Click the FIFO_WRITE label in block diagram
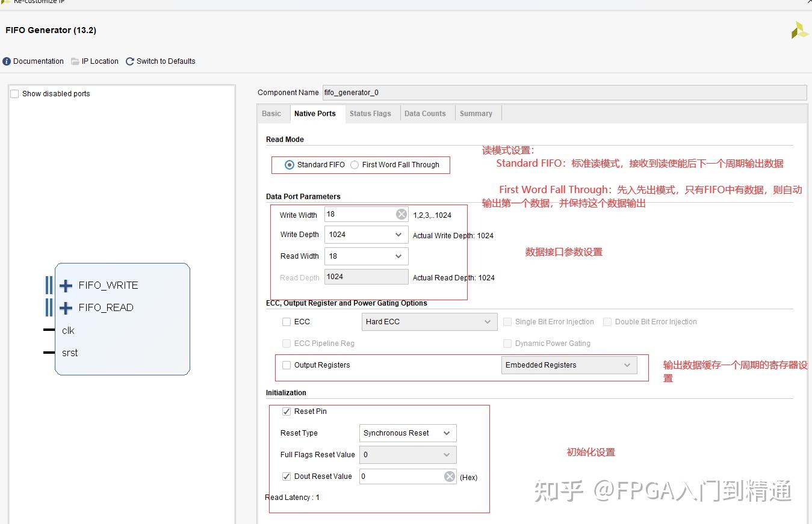Screen dimensions: 812x524 [x=108, y=286]
